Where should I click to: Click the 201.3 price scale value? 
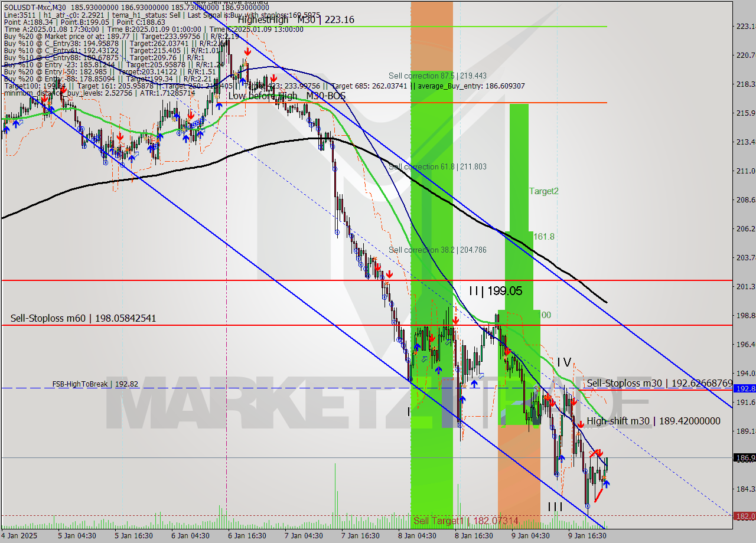[x=746, y=286]
